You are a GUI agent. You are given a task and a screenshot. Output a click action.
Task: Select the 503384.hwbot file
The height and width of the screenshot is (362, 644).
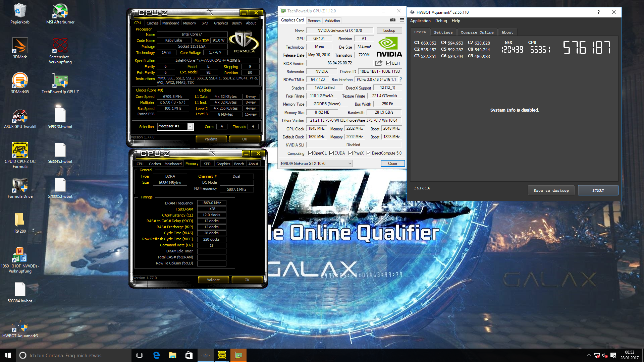point(20,293)
